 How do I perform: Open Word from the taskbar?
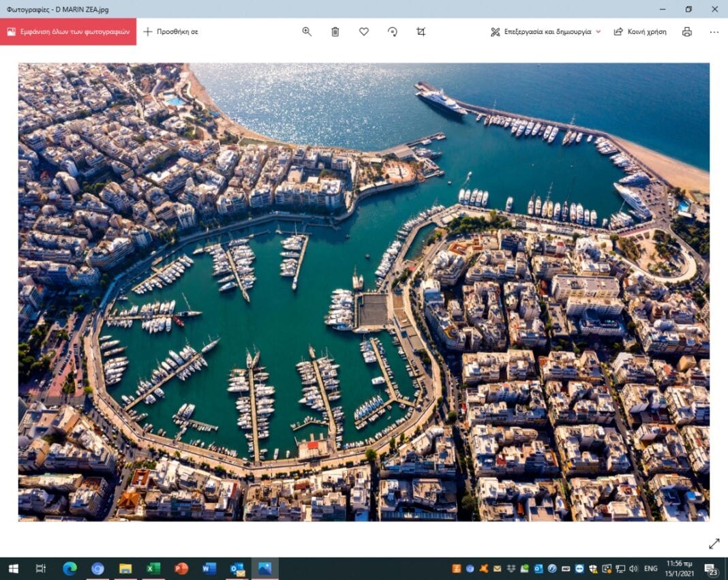coord(209,568)
